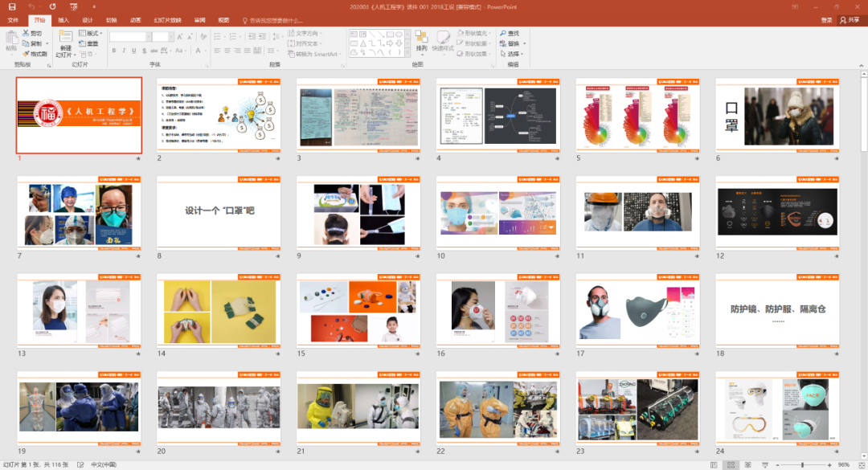Click the Font Color letter A
868x470 pixels.
click(198, 51)
